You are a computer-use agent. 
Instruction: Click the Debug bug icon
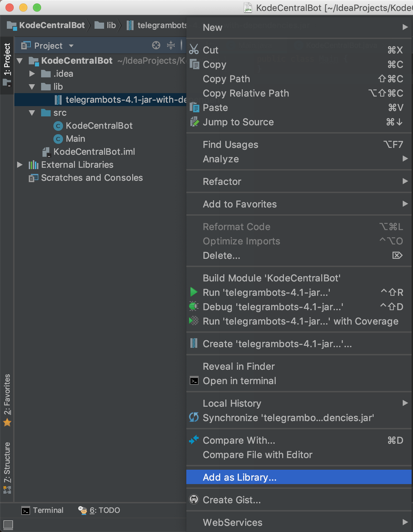pos(194,306)
